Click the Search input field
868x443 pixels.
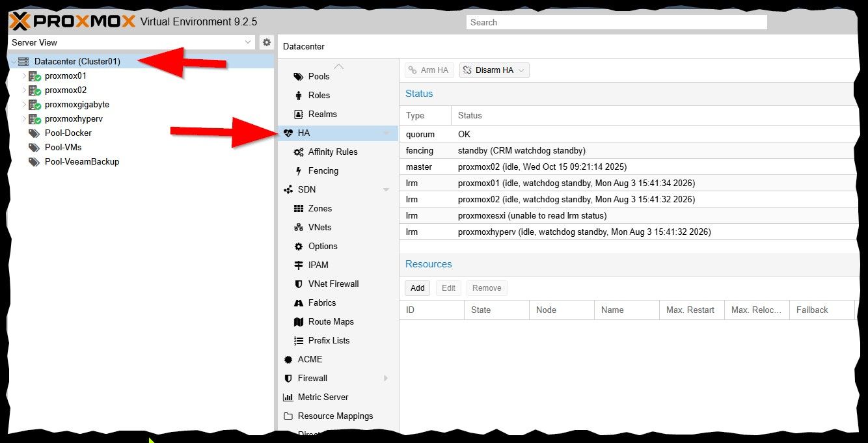click(617, 22)
